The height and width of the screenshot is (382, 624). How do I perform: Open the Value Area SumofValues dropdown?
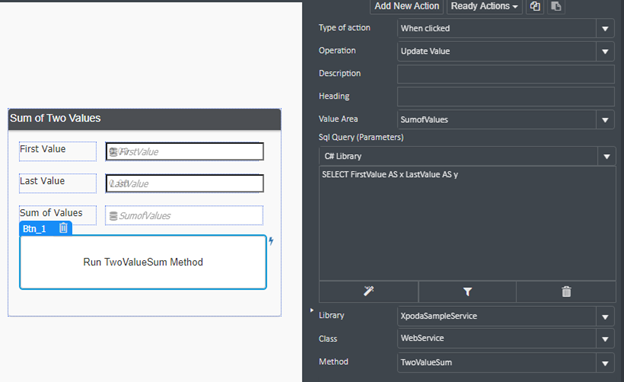[605, 120]
